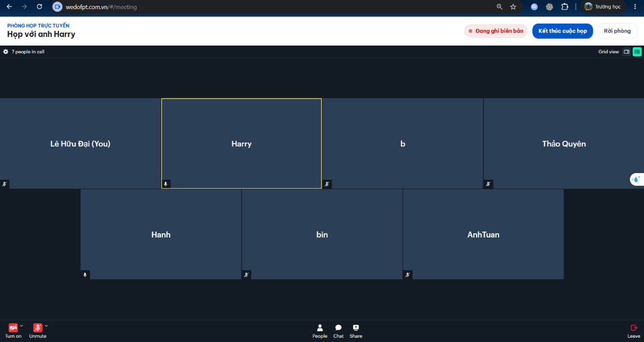The height and width of the screenshot is (342, 644).
Task: Click the Đang ghi biên bản recording indicator
Action: [496, 31]
